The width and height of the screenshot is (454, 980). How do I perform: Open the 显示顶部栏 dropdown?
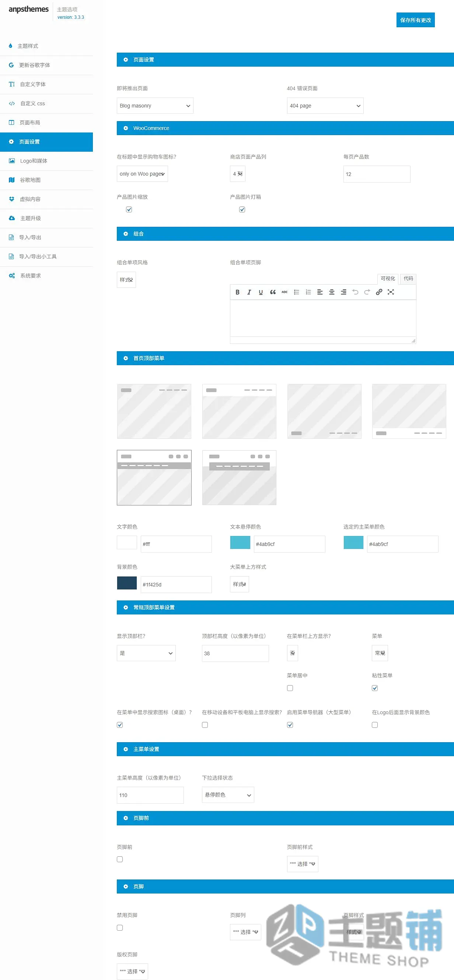146,653
